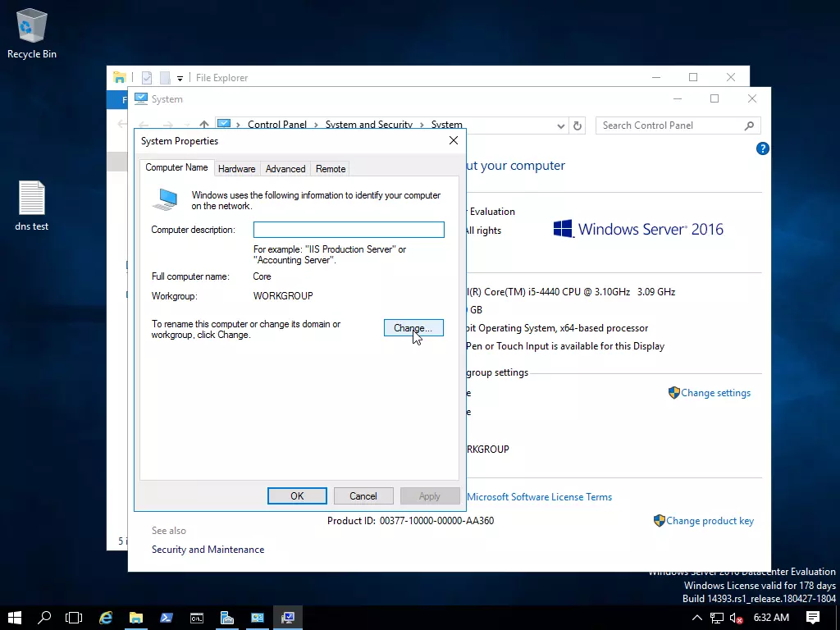
Task: Launch Internet Explorer from taskbar
Action: pos(106,618)
